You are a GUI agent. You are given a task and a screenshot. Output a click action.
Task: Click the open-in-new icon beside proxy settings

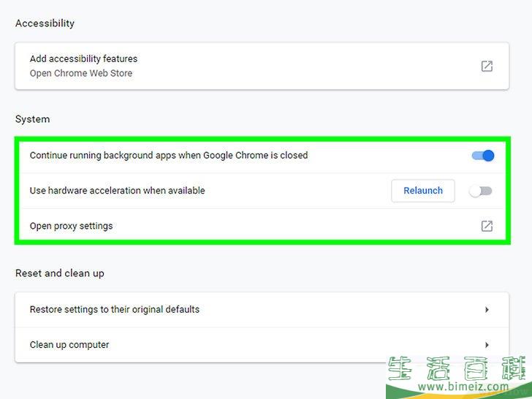[x=487, y=227]
